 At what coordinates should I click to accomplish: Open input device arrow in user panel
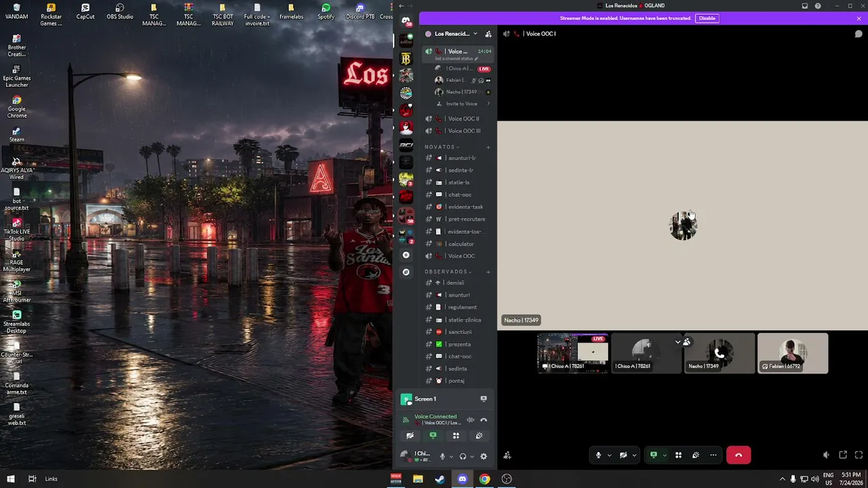pyautogui.click(x=451, y=456)
